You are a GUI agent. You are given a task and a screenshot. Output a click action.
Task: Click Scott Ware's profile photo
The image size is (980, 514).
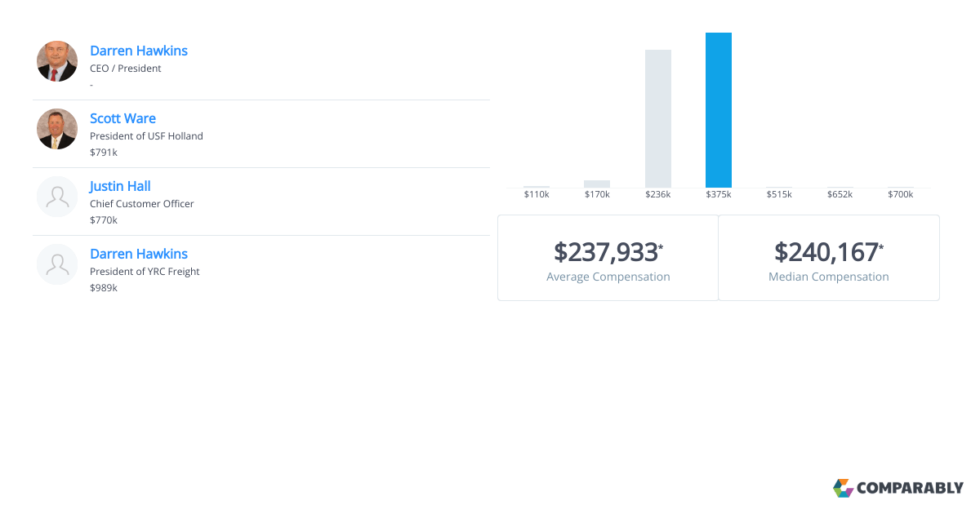(57, 129)
